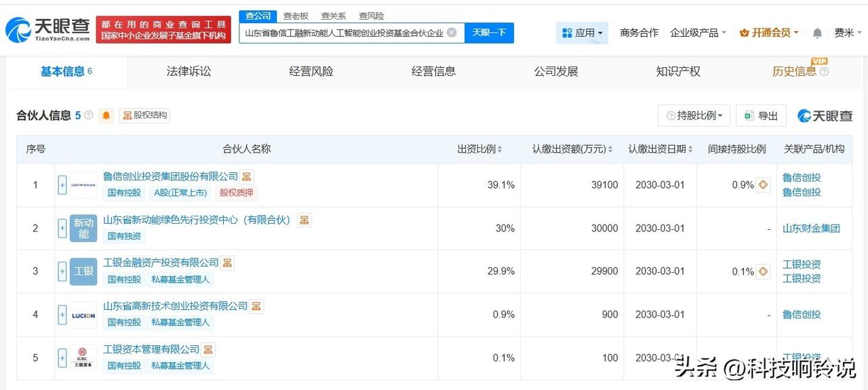Viewport: 868px width, 390px height.
Task: Switch to the 经营风险 tab
Action: click(x=311, y=71)
